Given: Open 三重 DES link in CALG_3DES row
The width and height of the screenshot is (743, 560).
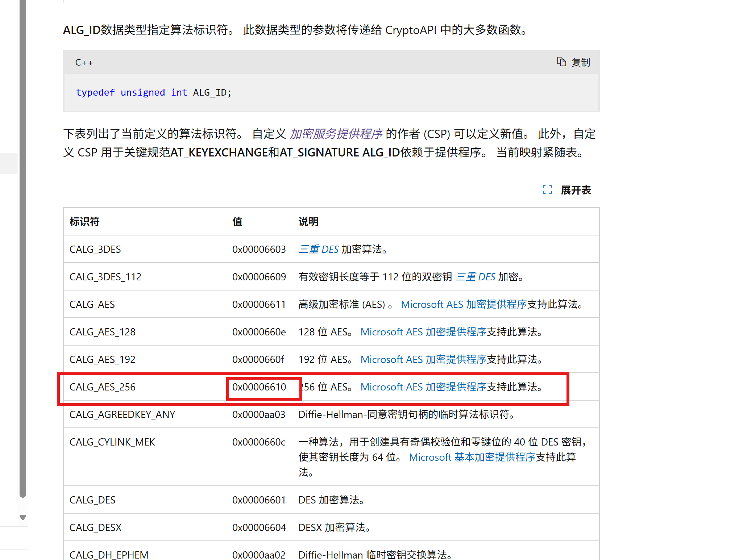Looking at the screenshot, I should [x=319, y=249].
